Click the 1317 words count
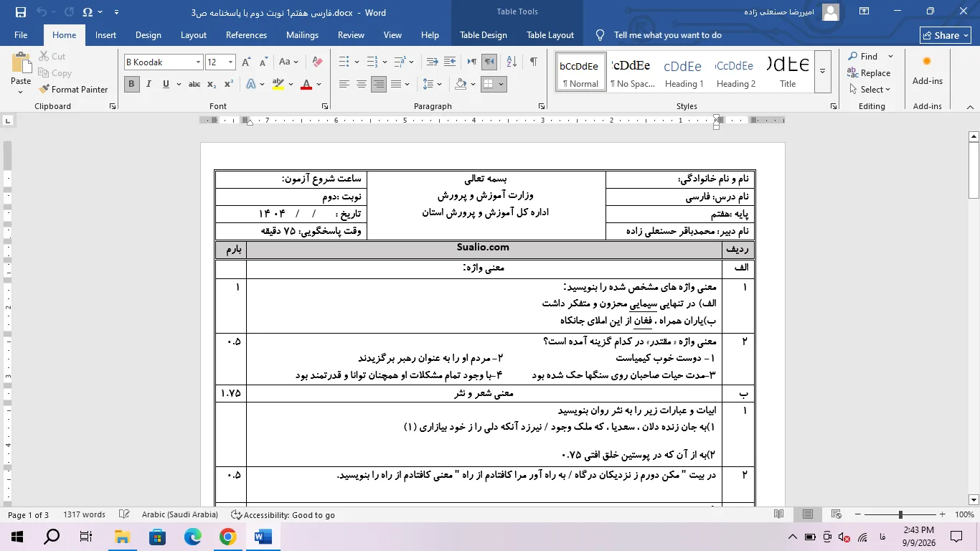980x551 pixels. (x=84, y=514)
